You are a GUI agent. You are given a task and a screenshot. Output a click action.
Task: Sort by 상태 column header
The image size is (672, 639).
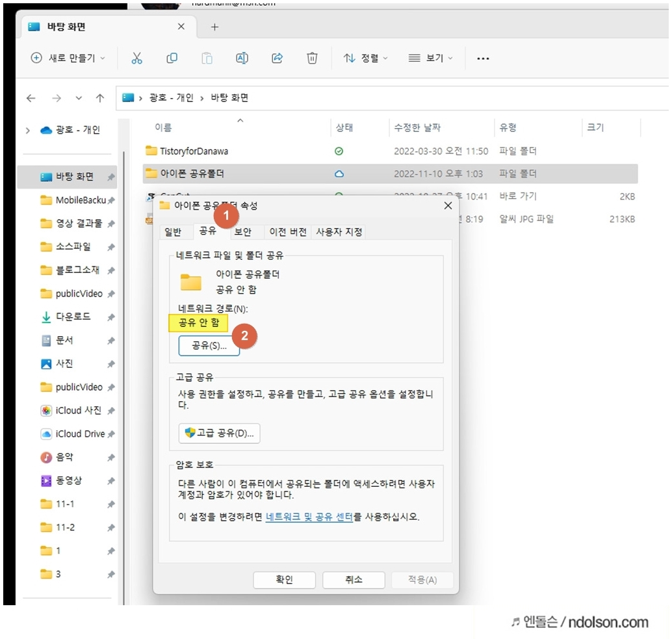[344, 127]
